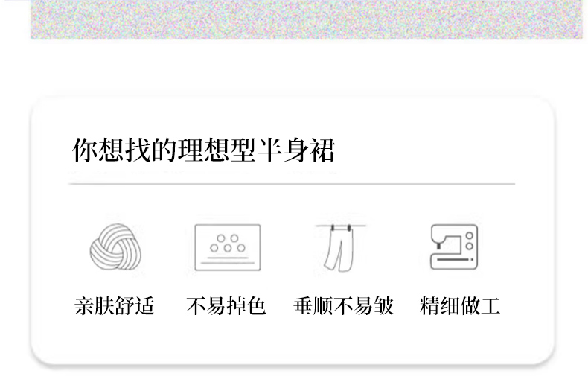588x391 pixels.
Task: Click the right clothespin on the clothesline
Action: [349, 228]
